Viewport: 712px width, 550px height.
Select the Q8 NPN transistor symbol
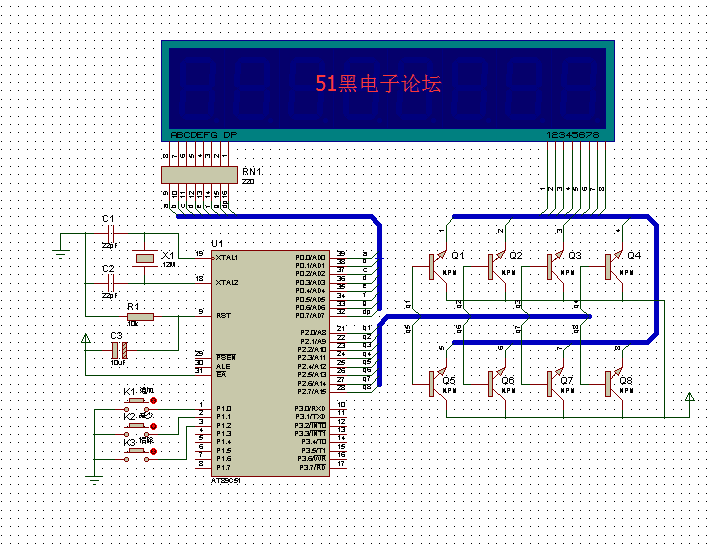click(x=614, y=384)
